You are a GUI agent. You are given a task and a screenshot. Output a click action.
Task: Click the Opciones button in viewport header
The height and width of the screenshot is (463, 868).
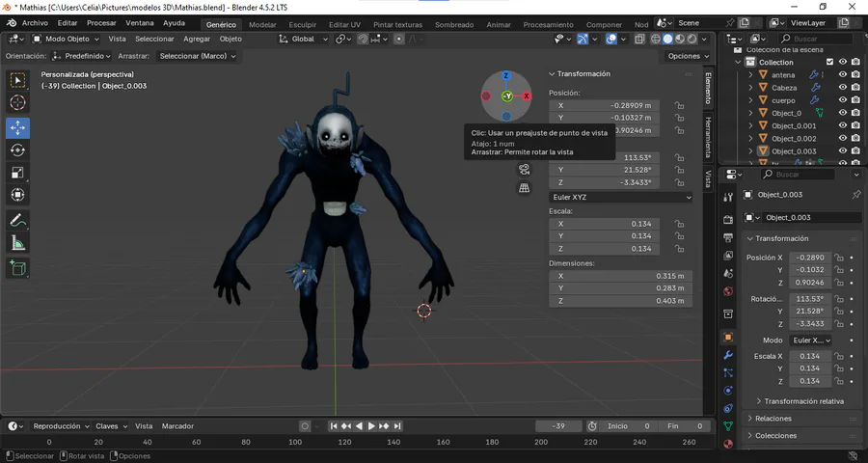(x=689, y=56)
